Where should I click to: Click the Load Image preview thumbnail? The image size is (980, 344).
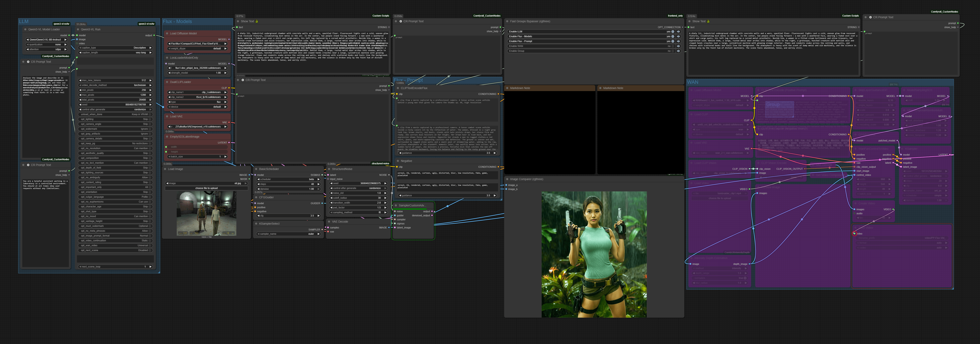[x=207, y=213]
